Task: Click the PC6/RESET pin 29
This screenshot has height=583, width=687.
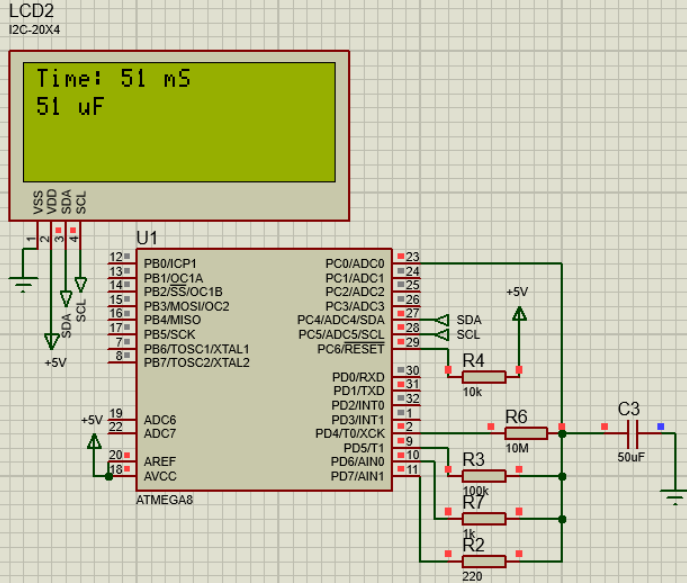Action: coord(406,349)
